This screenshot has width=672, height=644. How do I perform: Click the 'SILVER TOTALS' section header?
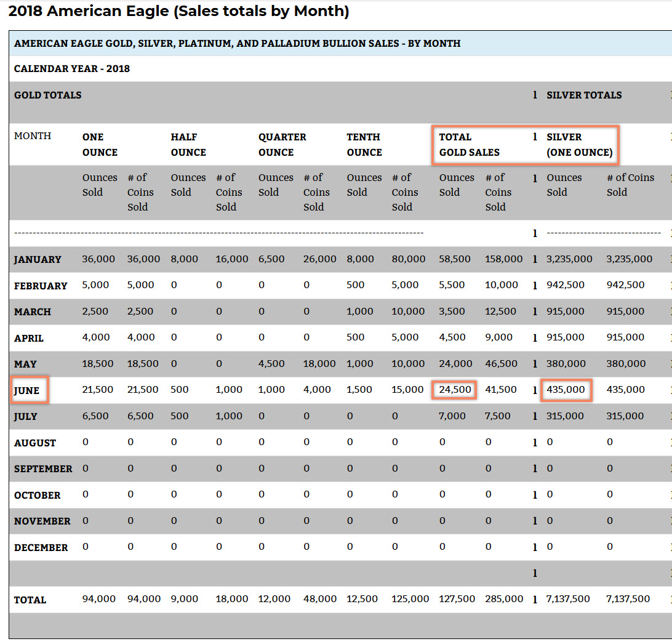click(584, 95)
